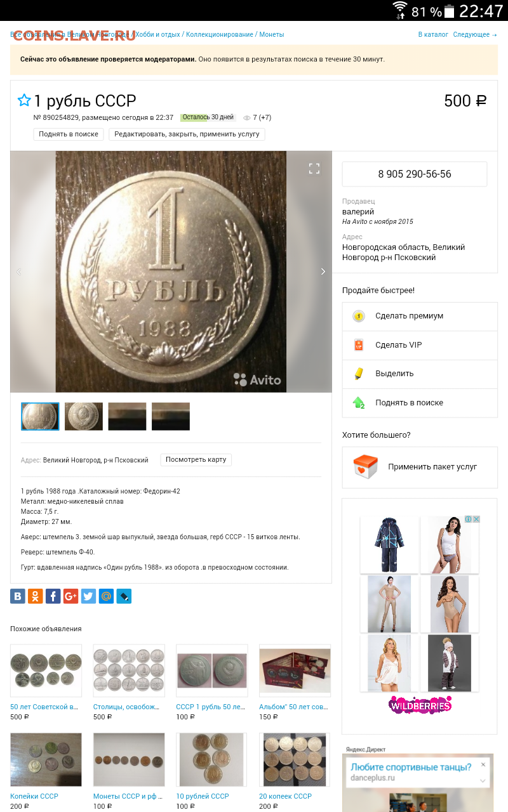This screenshot has width=508, height=812.
Task: Select the second thumbnail of the coin's reverse
Action: (84, 416)
